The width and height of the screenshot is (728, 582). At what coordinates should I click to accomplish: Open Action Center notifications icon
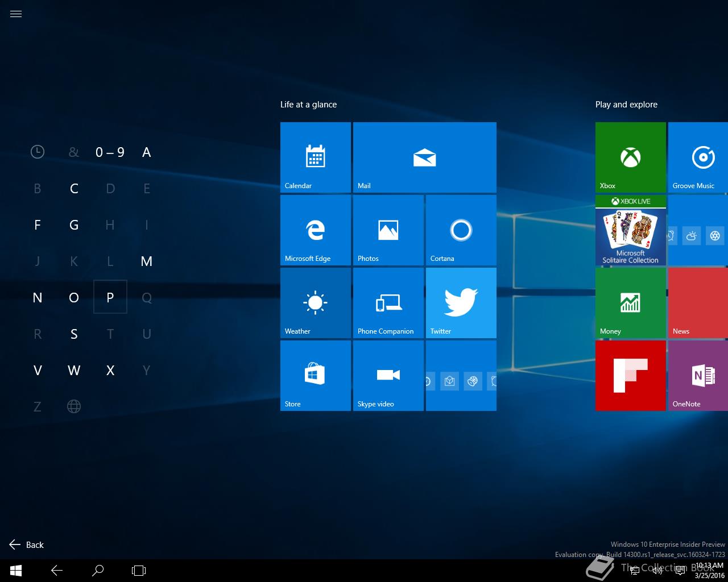[680, 571]
